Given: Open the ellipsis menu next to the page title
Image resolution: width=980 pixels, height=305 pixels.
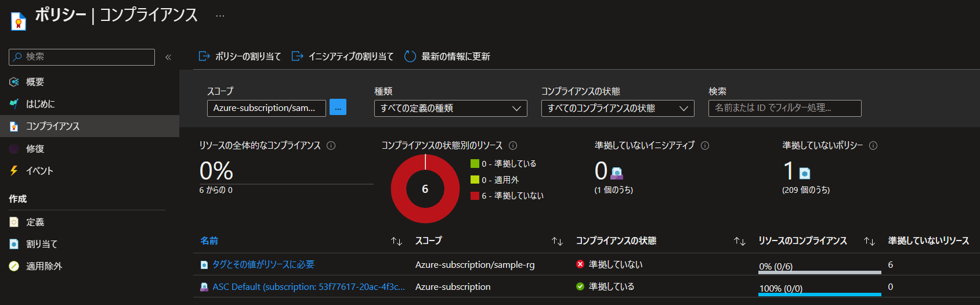Looking at the screenshot, I should tap(220, 16).
